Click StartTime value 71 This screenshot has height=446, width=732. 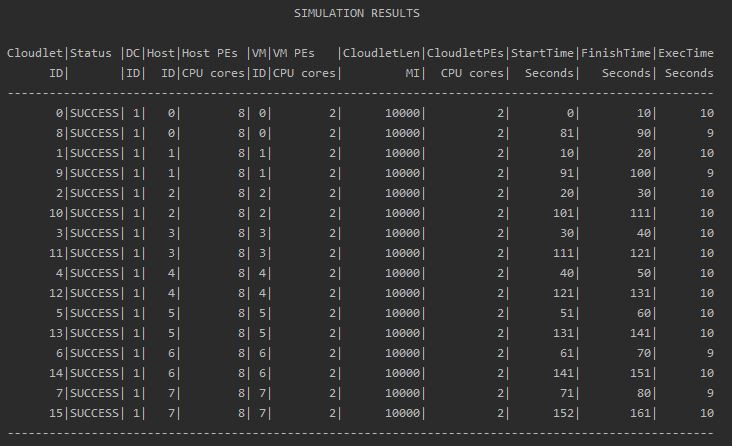point(567,393)
